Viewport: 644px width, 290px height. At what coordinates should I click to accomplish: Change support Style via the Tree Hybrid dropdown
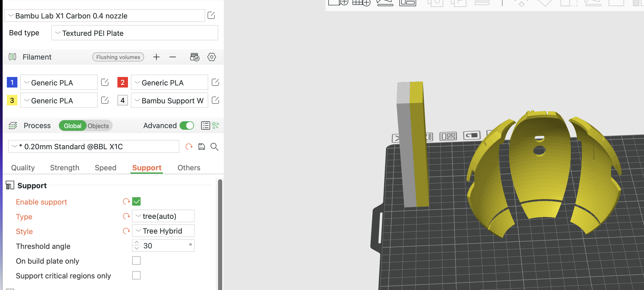point(163,231)
